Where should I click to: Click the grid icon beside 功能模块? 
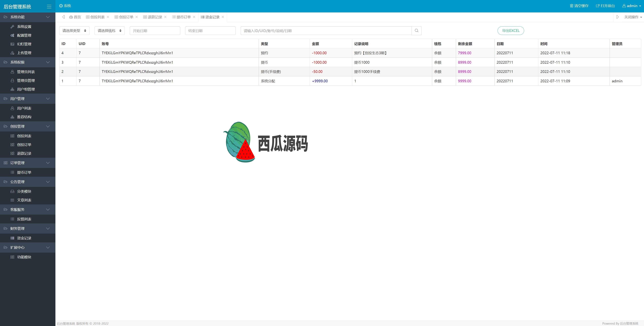(x=12, y=257)
